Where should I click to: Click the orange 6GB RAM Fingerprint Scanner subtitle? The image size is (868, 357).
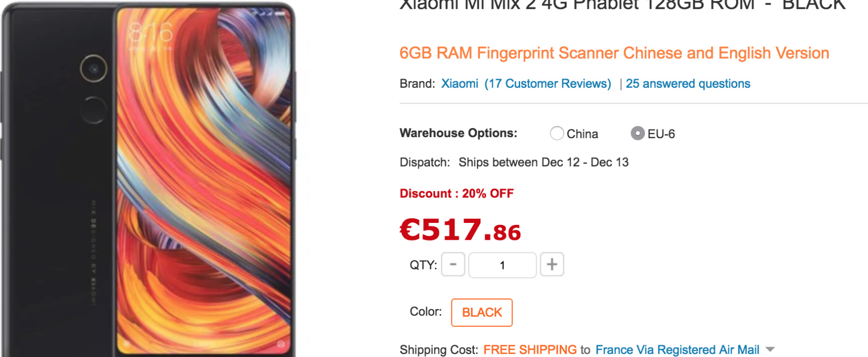point(614,53)
